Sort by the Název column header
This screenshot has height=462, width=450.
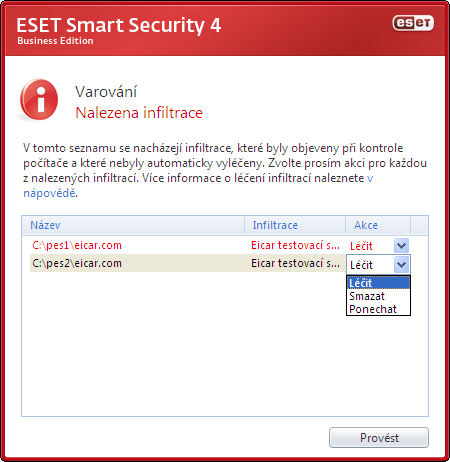[133, 225]
